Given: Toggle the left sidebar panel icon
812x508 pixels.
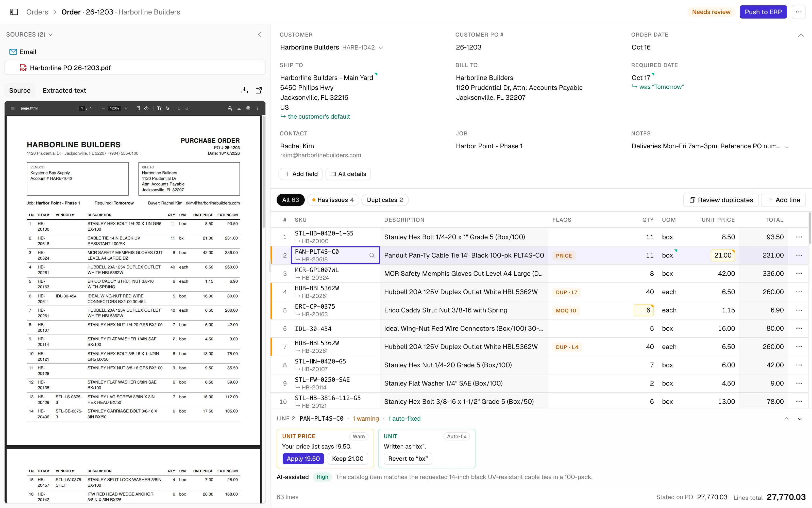Looking at the screenshot, I should pos(14,12).
